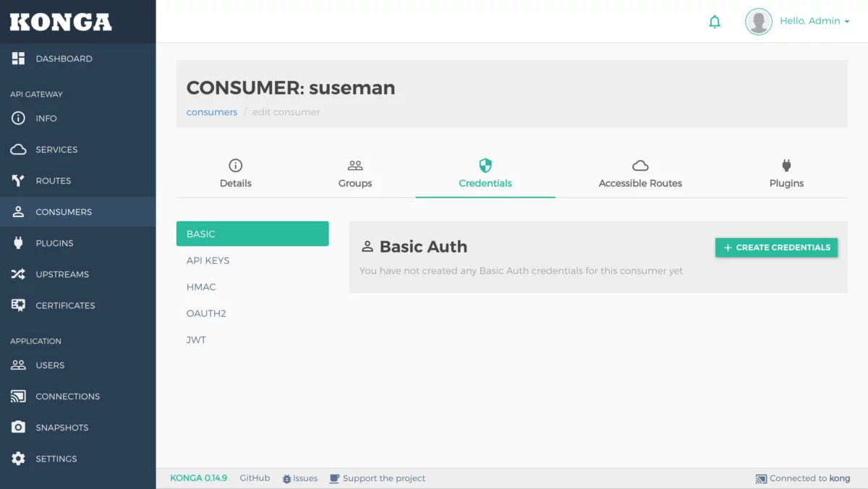Click the Certificates badge icon in sidebar
This screenshot has height=489, width=868.
18,305
